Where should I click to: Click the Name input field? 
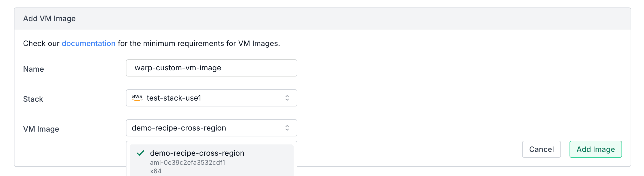coord(212,68)
